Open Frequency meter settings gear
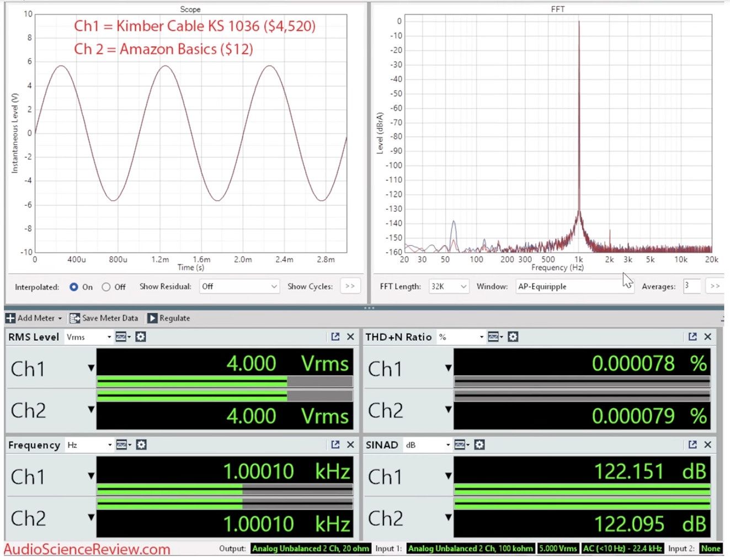 tap(141, 445)
